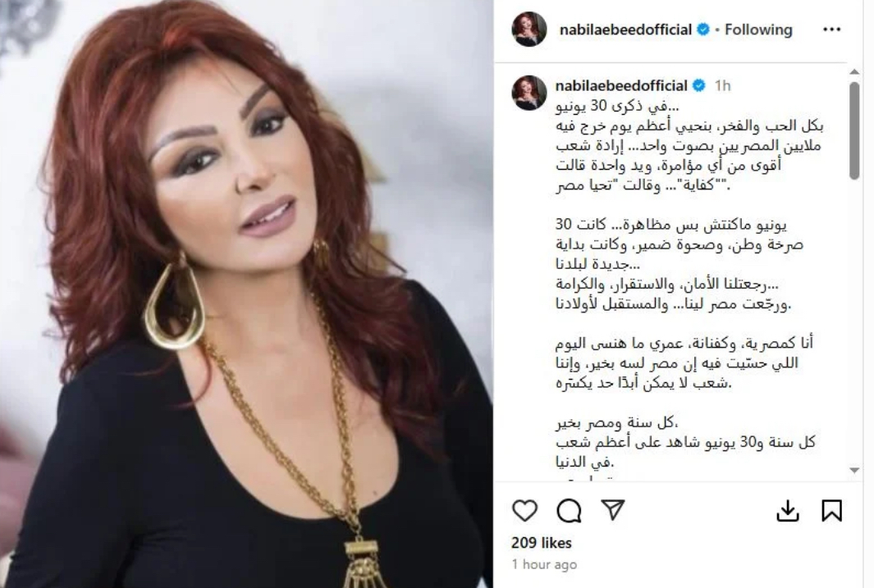Click the caption scrollbar down arrow
Screen dimensions: 874x588
pyautogui.click(x=854, y=471)
